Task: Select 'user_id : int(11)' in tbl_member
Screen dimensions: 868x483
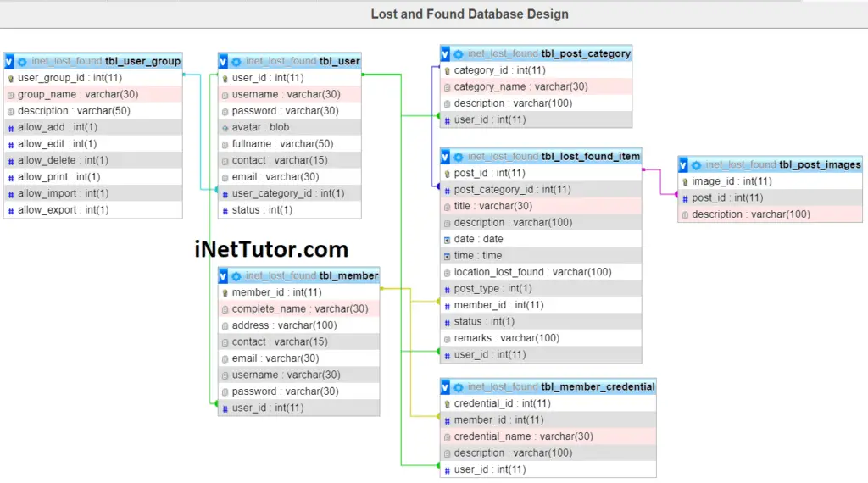Action: [299, 408]
